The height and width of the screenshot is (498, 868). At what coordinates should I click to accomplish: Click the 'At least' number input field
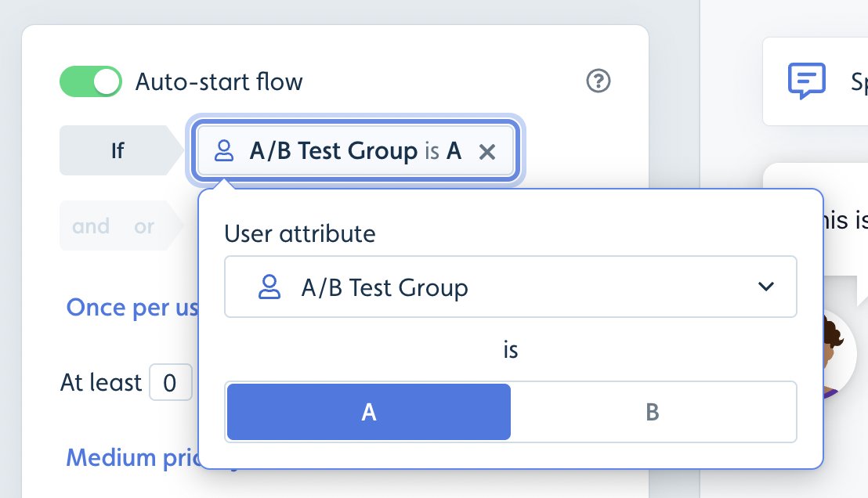[x=171, y=382]
